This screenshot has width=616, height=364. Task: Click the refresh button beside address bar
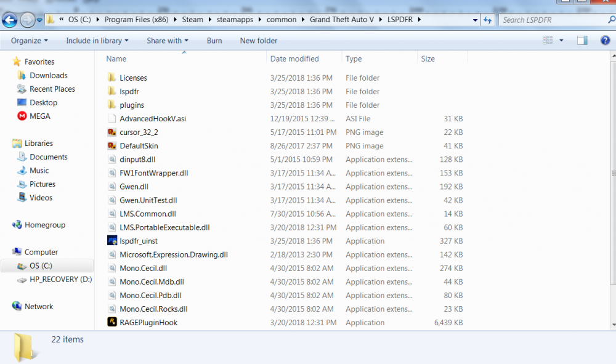(487, 20)
